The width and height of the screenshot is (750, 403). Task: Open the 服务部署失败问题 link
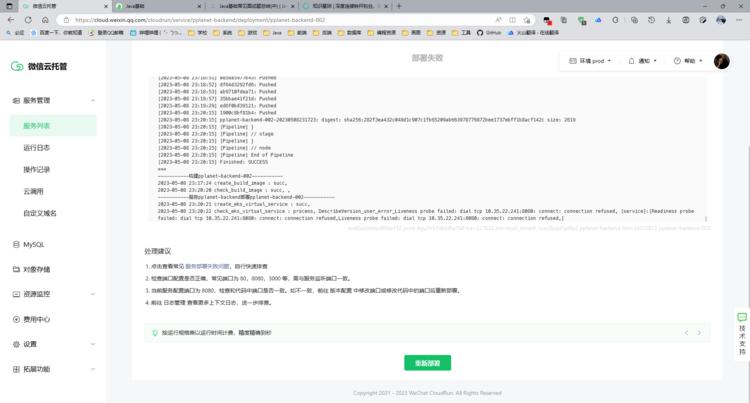(207, 266)
